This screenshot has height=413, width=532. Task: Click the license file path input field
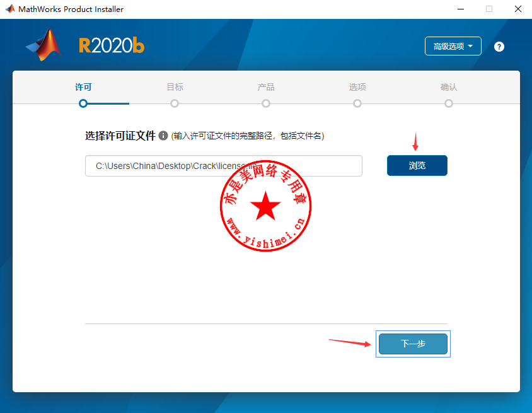click(x=224, y=166)
